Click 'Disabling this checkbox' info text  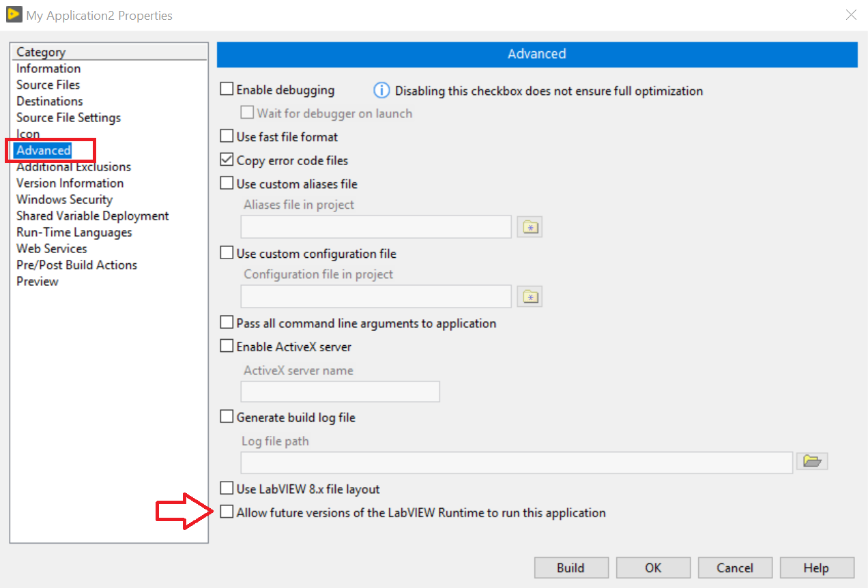pyautogui.click(x=549, y=91)
